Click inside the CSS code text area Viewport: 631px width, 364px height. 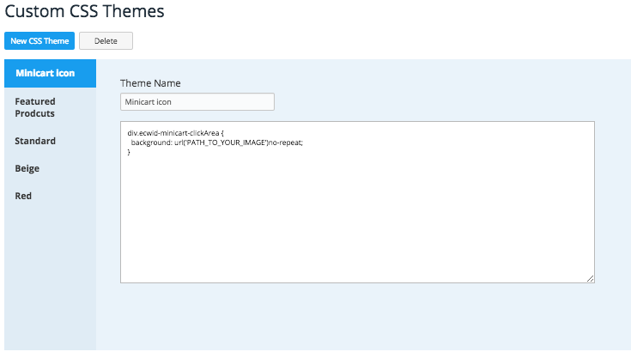(357, 202)
